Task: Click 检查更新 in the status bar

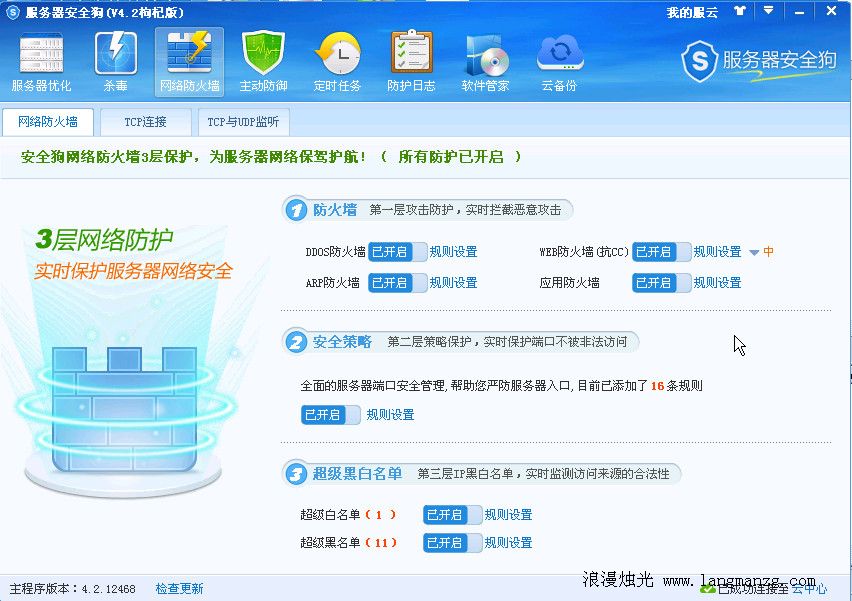Action: pos(179,589)
